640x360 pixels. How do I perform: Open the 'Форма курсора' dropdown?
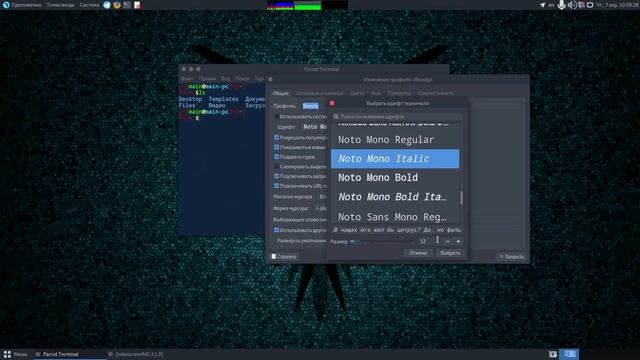pos(320,208)
